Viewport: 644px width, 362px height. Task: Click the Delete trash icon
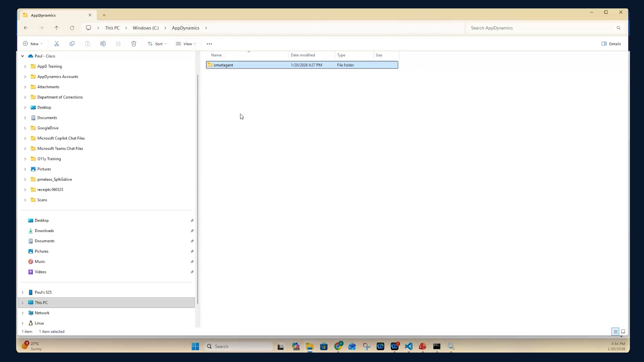[x=133, y=44]
